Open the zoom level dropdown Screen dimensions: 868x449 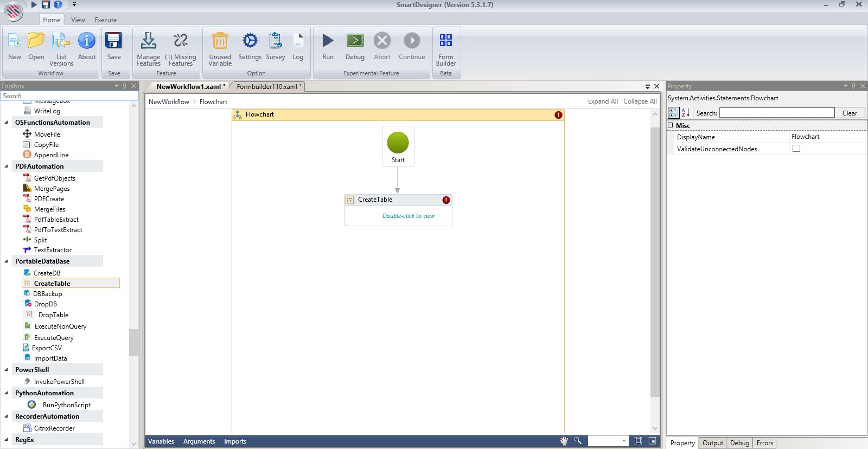(x=624, y=441)
